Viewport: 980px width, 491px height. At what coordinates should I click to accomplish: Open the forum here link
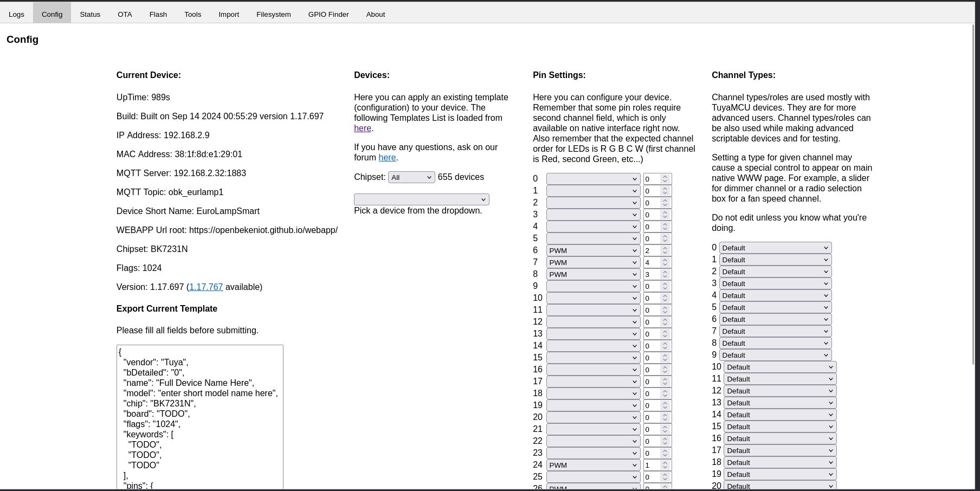[387, 157]
